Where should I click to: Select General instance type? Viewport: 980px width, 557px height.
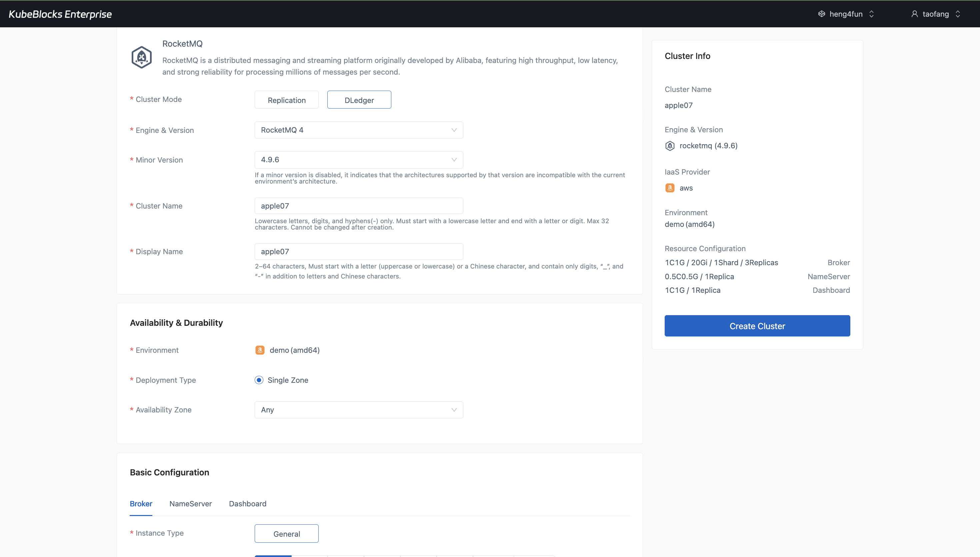pos(287,534)
